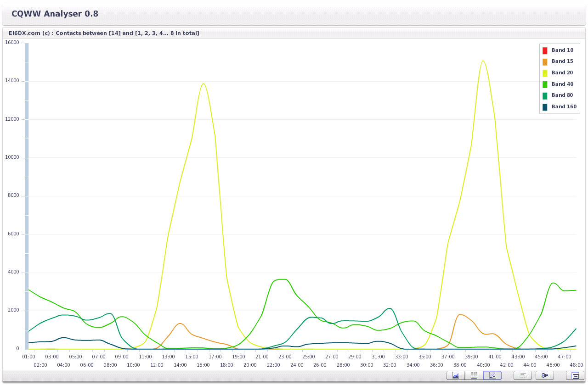
Task: Click the back panel arrow icon
Action: click(575, 375)
